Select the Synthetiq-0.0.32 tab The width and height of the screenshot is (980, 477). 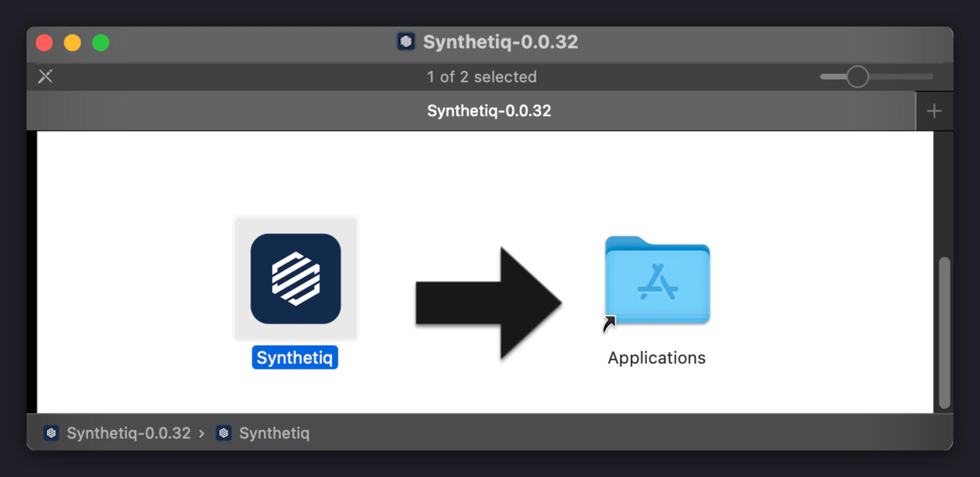click(471, 111)
